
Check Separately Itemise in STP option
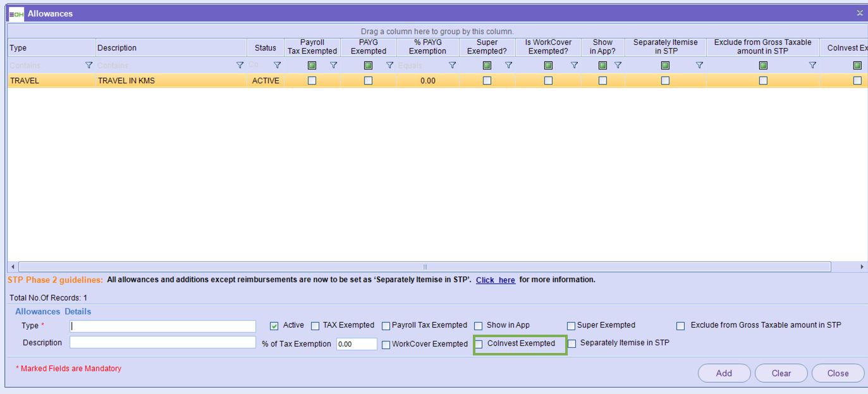tap(572, 343)
